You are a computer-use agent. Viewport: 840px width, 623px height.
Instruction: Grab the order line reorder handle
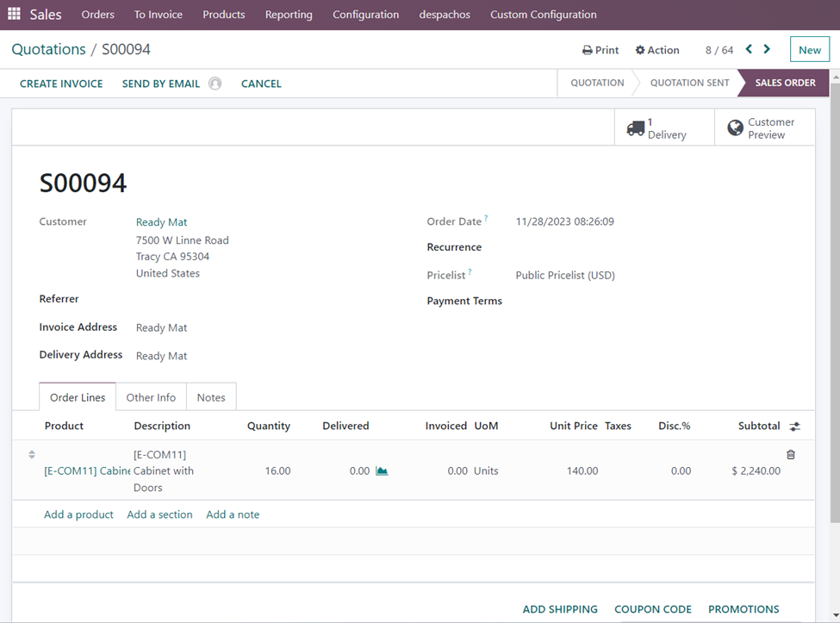point(32,455)
